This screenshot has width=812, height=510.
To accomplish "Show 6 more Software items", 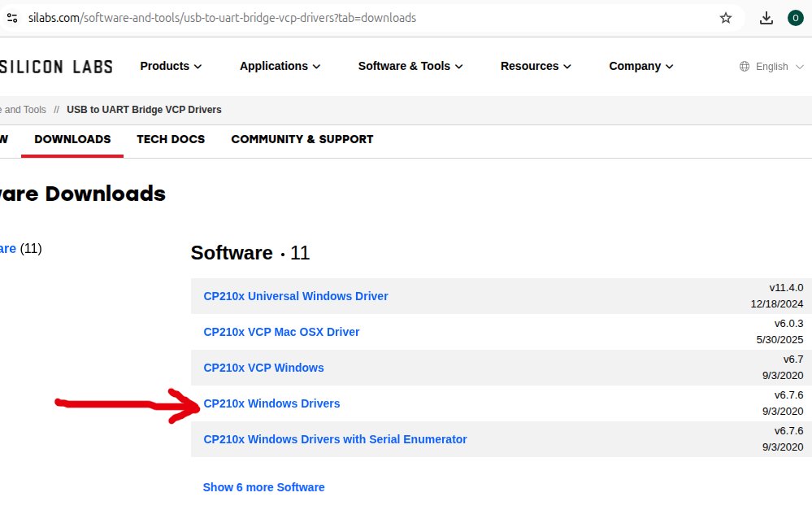I will pos(263,487).
